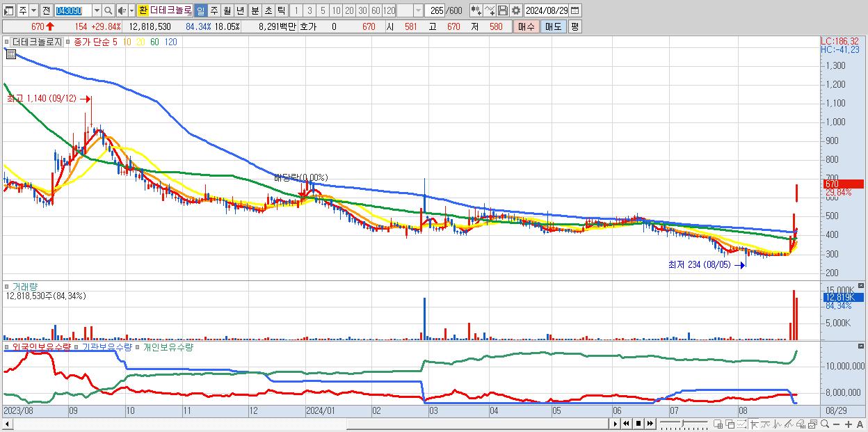Play chart replay

point(616,423)
